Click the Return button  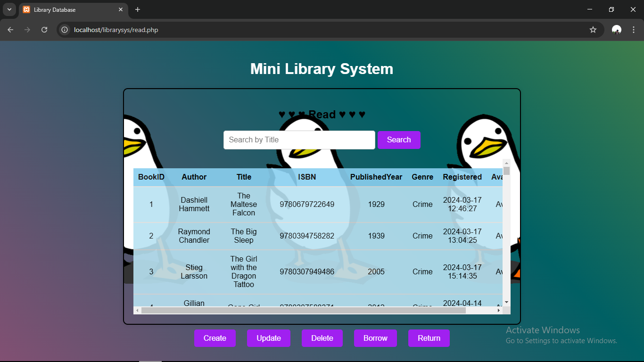coord(429,338)
